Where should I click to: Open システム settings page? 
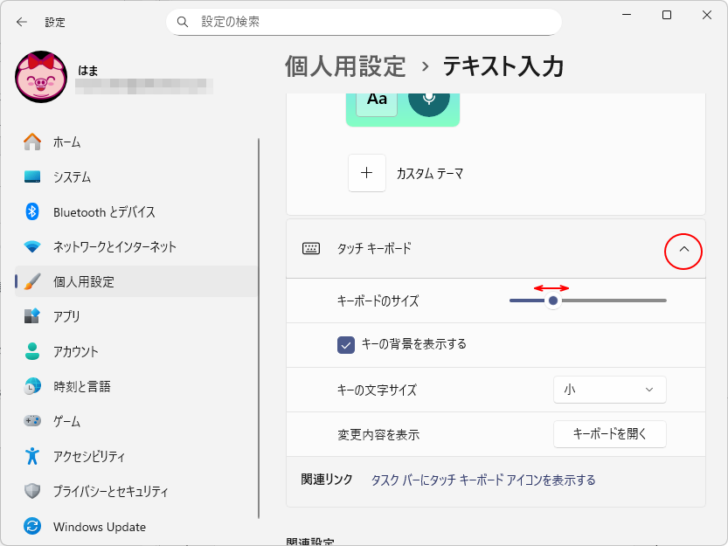pos(136,177)
